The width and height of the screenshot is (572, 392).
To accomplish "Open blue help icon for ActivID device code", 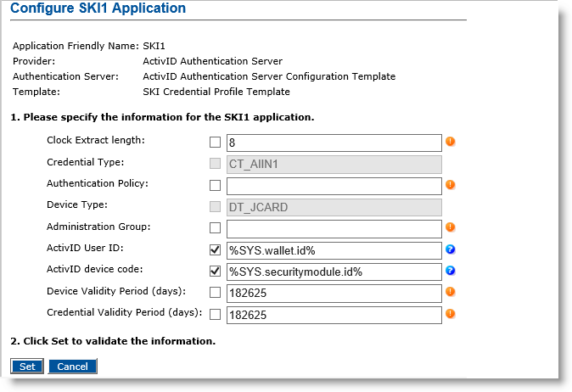I will (x=451, y=272).
